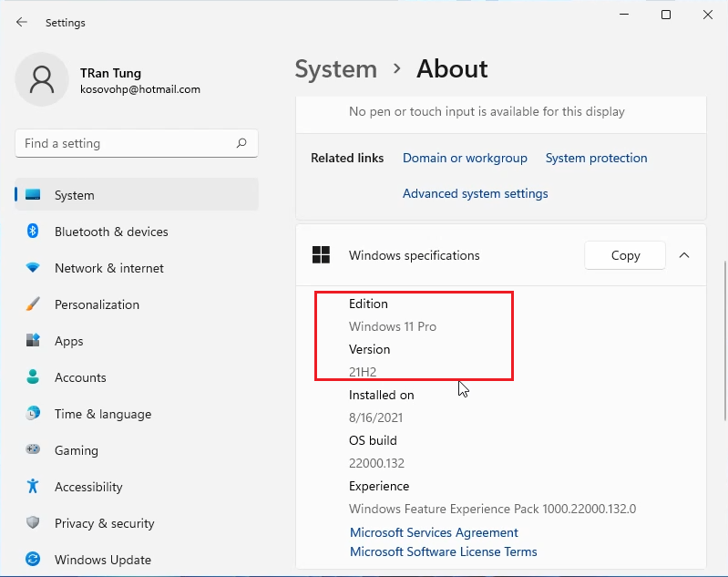Click the Related links label

point(347,158)
